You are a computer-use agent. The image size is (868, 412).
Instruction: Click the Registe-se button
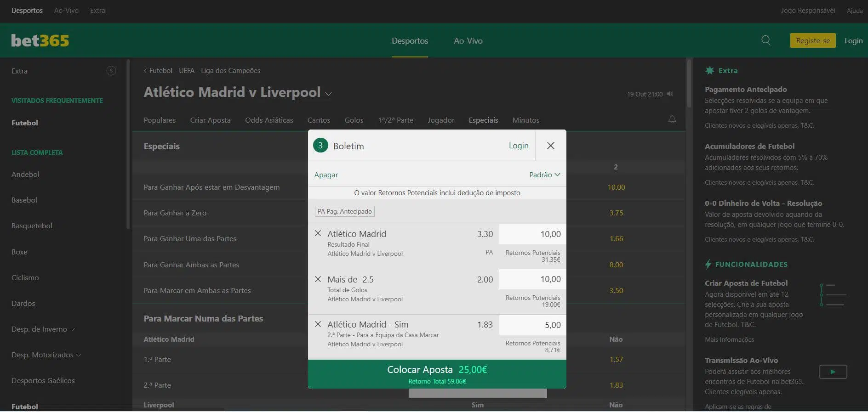point(813,40)
